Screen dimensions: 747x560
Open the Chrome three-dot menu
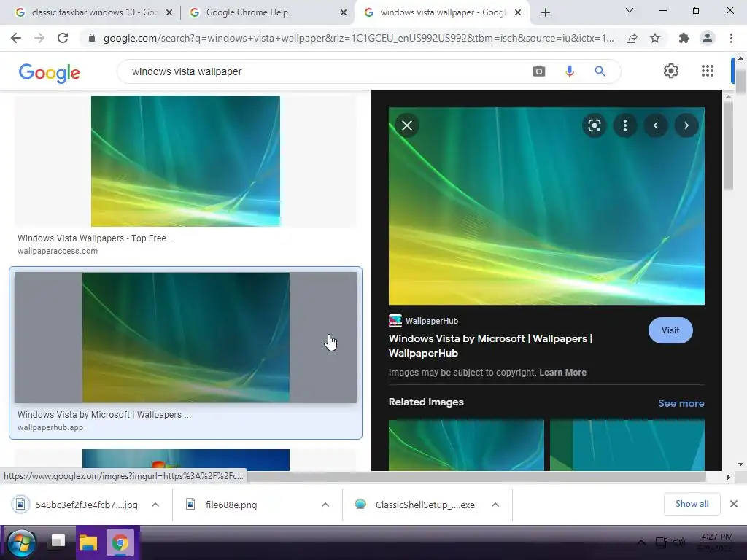731,38
